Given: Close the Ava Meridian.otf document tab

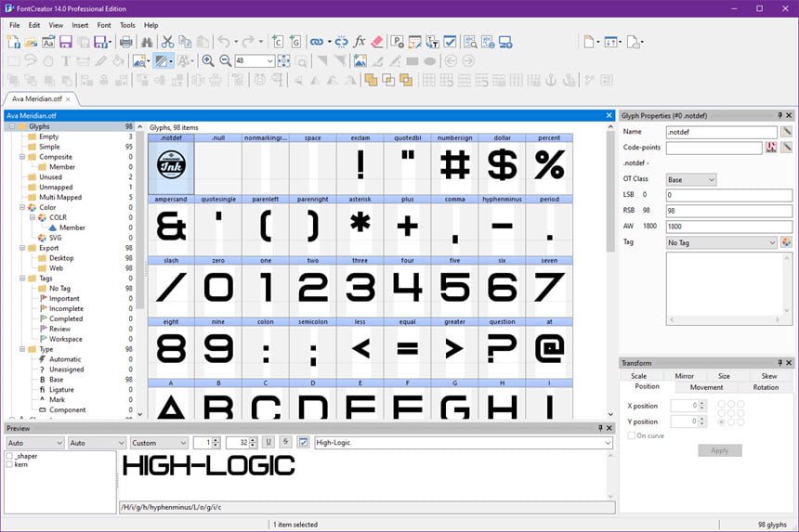Looking at the screenshot, I should click(68, 99).
